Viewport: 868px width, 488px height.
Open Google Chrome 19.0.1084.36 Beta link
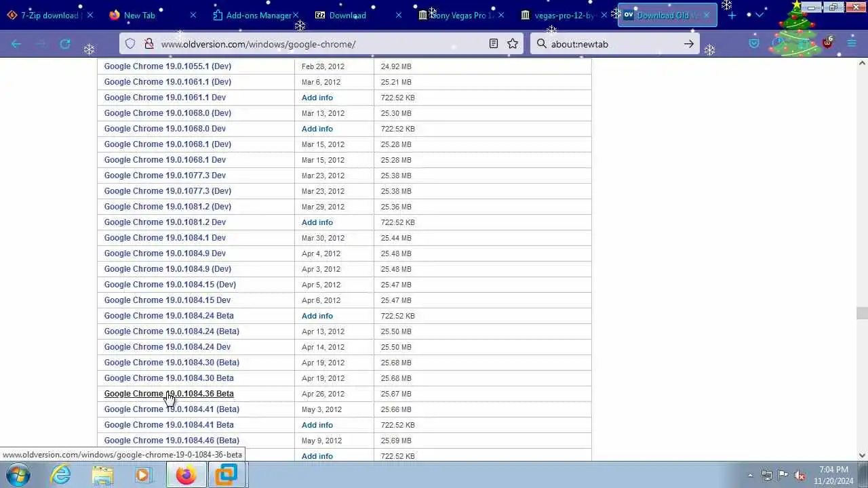[169, 394]
